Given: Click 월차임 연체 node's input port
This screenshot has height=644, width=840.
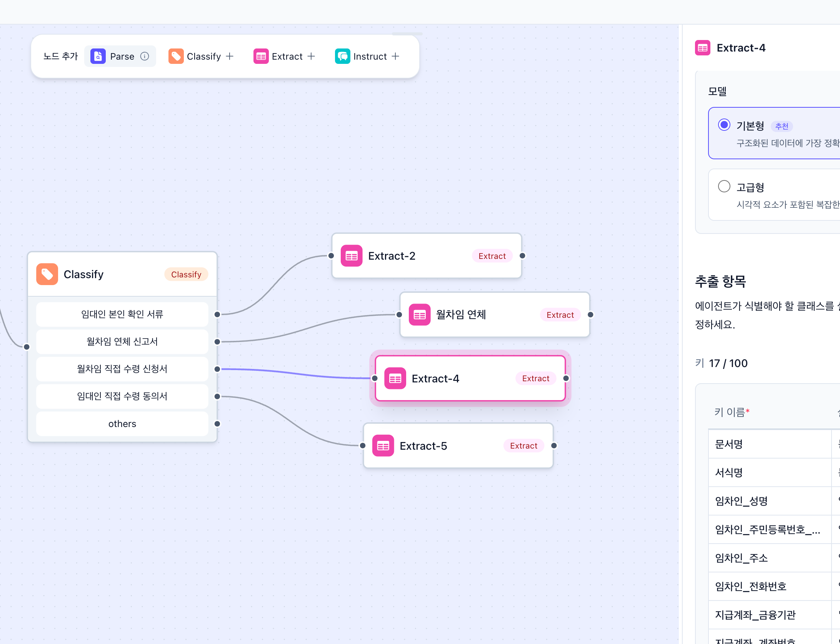Looking at the screenshot, I should (399, 315).
